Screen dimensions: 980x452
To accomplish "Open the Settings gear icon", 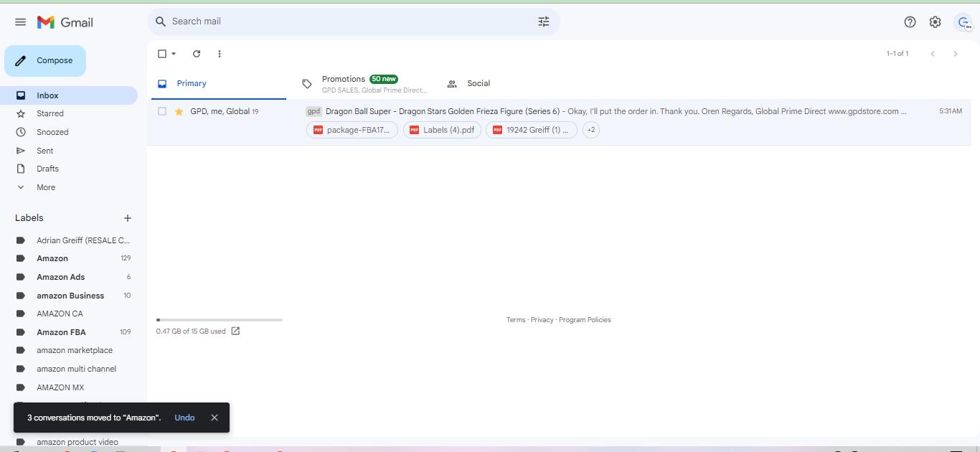I will (x=935, y=22).
